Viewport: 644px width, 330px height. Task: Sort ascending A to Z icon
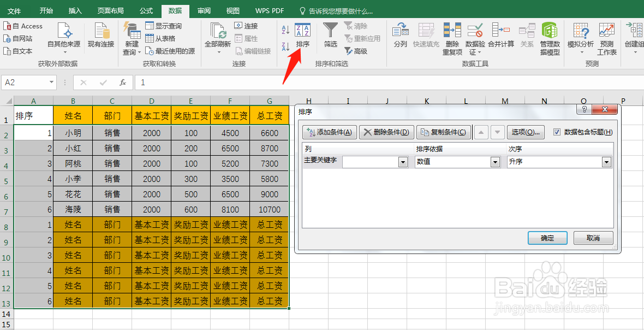pyautogui.click(x=285, y=30)
